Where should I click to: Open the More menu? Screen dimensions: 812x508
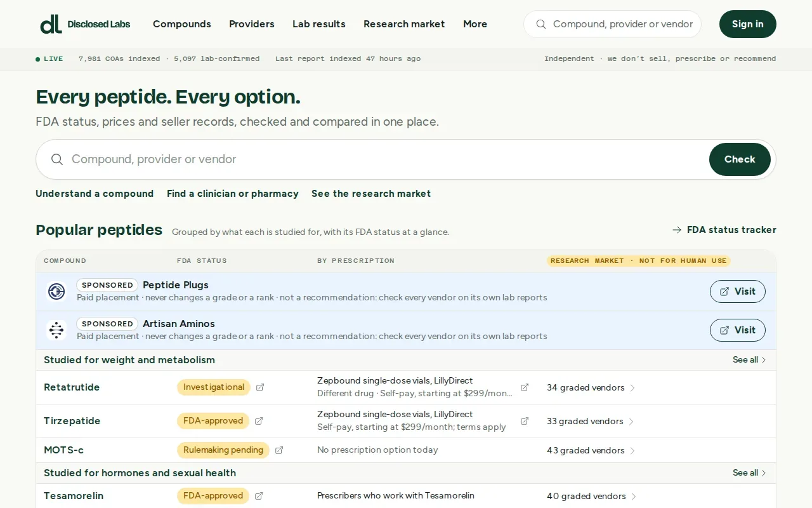coord(475,24)
